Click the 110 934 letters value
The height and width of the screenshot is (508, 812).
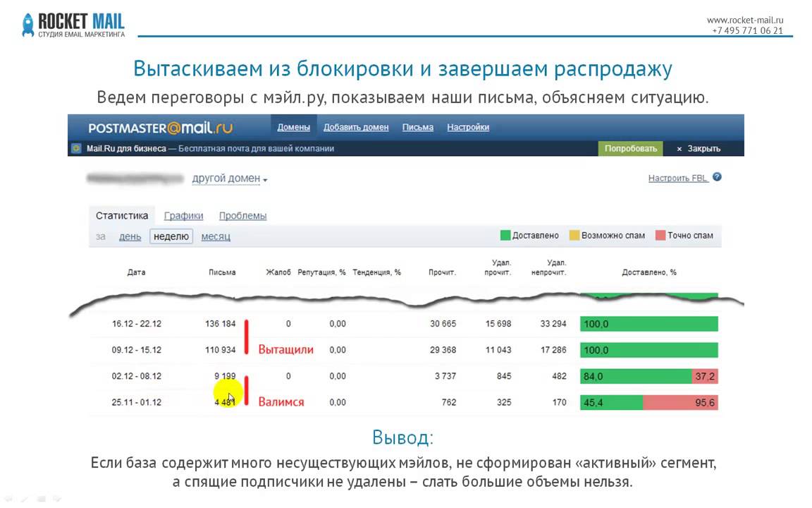click(x=220, y=350)
